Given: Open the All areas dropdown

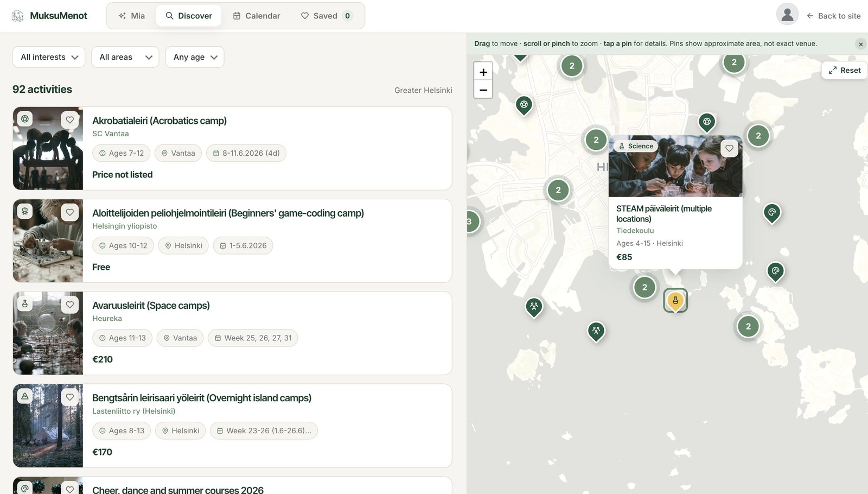Looking at the screenshot, I should coord(125,57).
